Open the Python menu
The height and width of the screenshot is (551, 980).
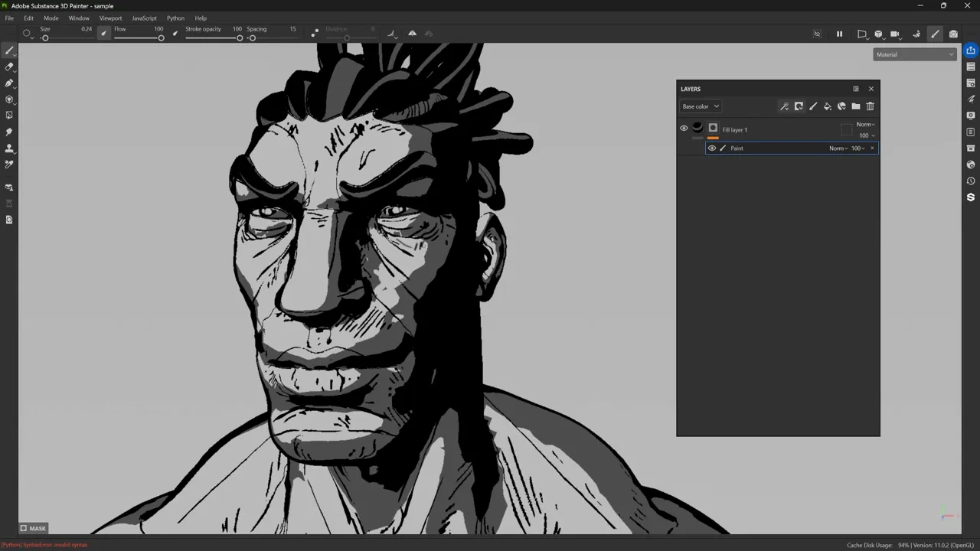coord(175,18)
